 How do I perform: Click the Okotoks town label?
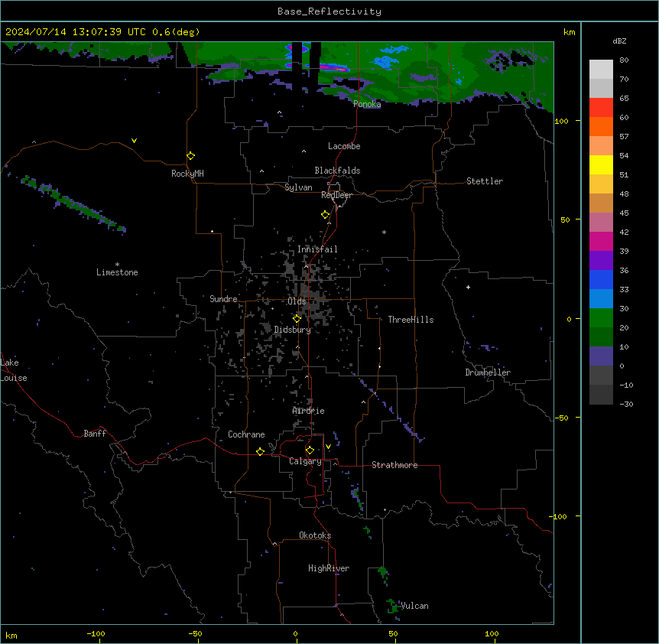pyautogui.click(x=315, y=535)
